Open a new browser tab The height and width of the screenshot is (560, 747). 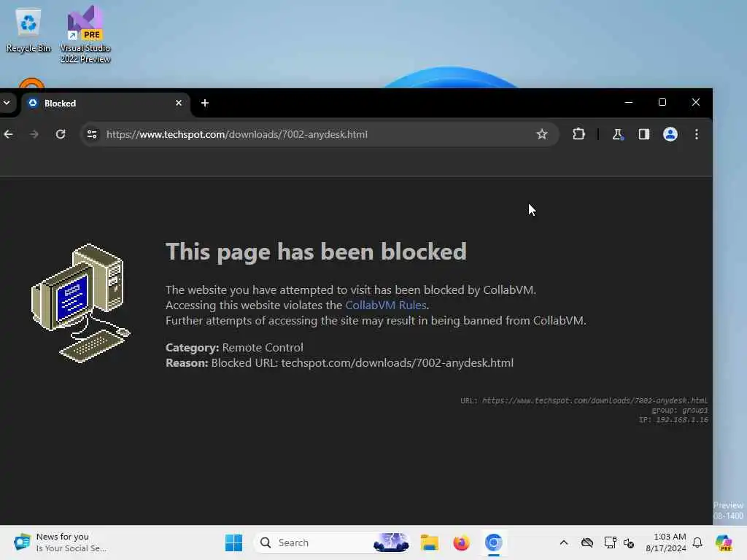click(x=205, y=103)
